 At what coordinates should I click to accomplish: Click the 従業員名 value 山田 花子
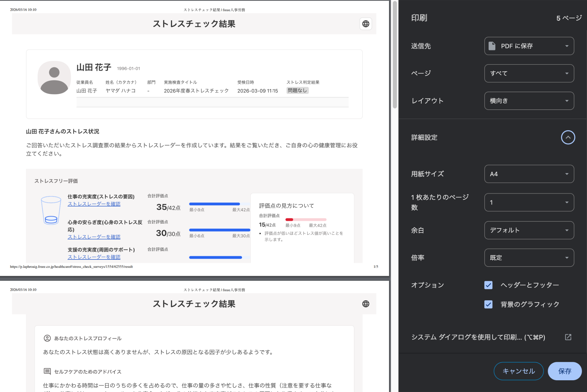tap(87, 91)
